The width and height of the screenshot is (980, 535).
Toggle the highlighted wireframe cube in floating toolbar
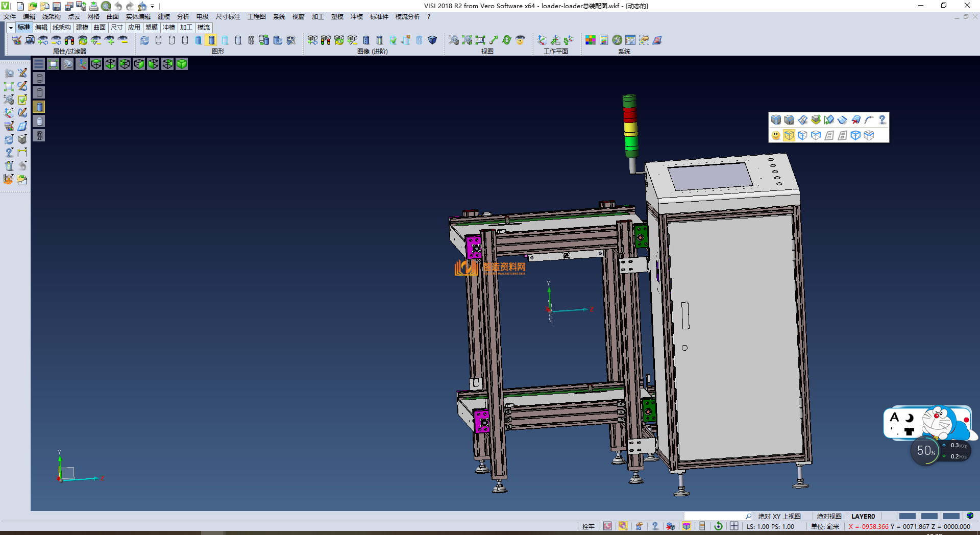click(789, 135)
